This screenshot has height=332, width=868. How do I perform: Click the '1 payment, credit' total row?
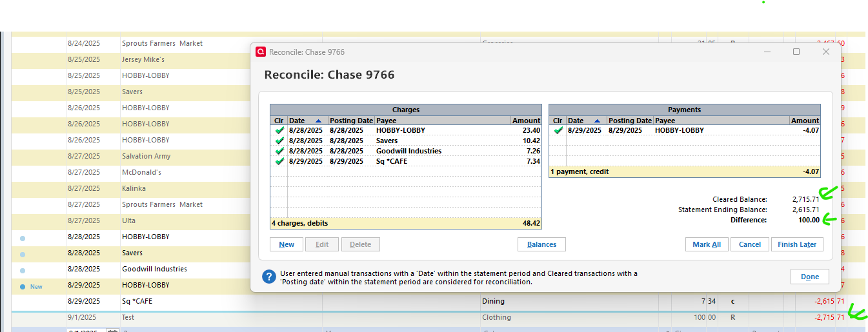point(685,171)
